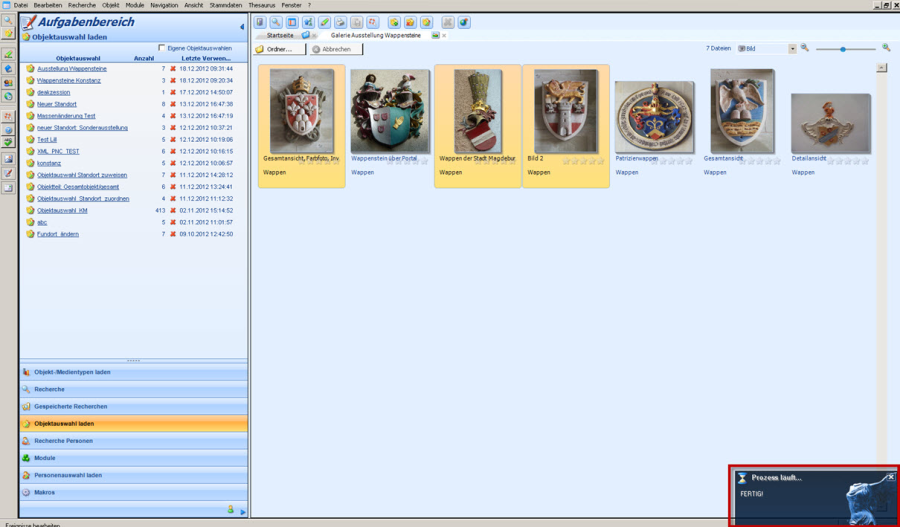Click the people icon in the left sidebar
The image size is (900, 527).
[8, 83]
